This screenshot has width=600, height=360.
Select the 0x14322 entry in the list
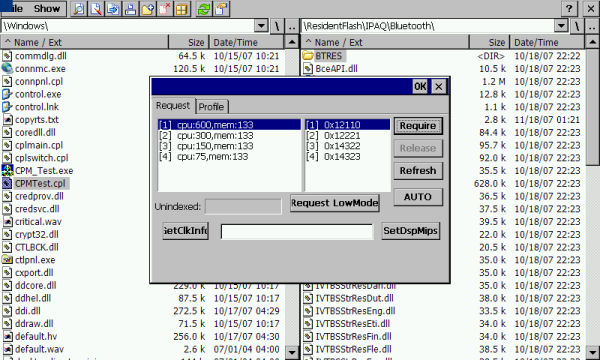(347, 146)
